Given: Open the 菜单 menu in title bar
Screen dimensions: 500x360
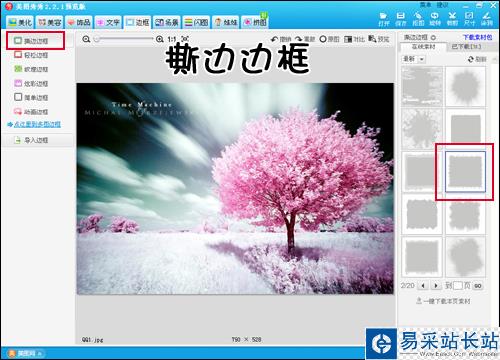Looking at the screenshot, I should 425,5.
